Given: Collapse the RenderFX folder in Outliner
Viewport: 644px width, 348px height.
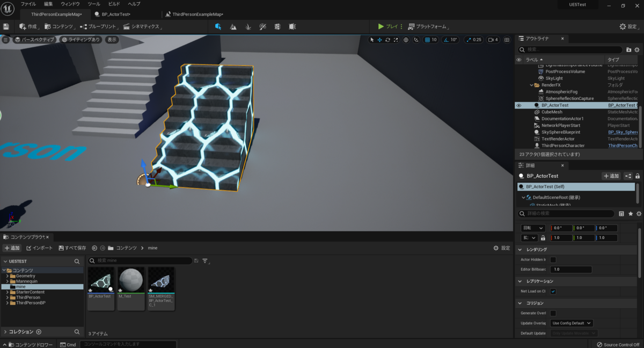Looking at the screenshot, I should (x=532, y=85).
